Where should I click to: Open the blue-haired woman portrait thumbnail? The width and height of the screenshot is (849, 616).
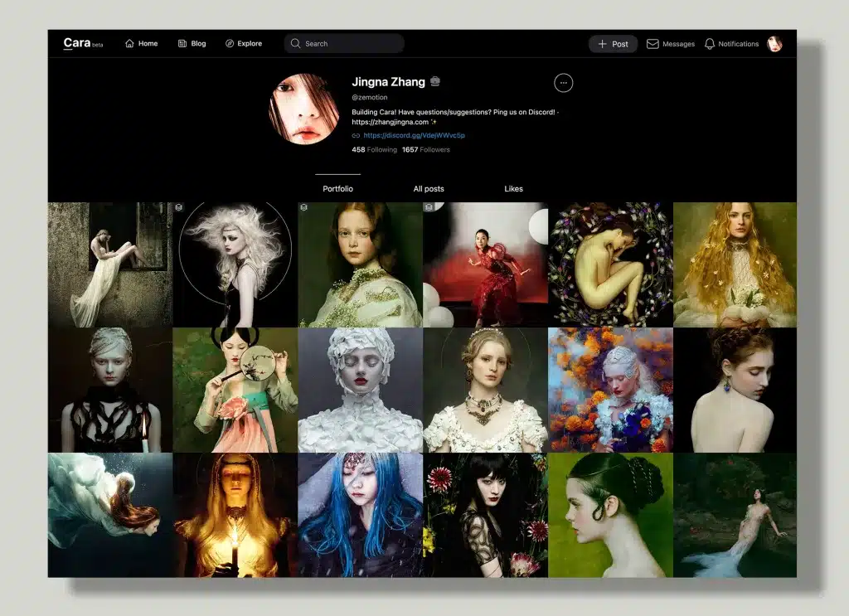tap(360, 514)
